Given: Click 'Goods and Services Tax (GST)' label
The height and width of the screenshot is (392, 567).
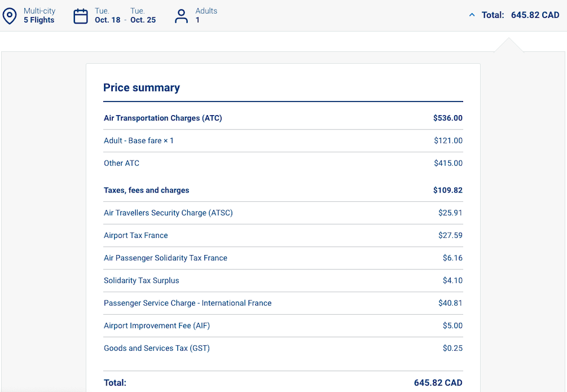Looking at the screenshot, I should coord(157,348).
